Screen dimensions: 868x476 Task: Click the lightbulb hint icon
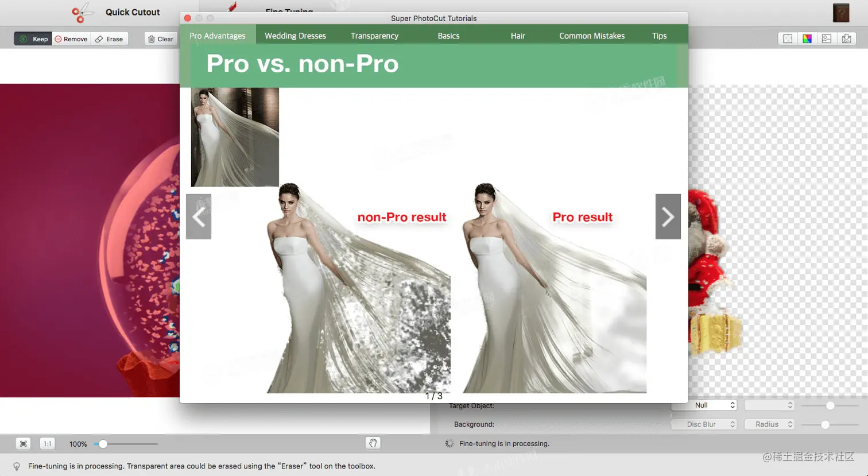(17, 466)
